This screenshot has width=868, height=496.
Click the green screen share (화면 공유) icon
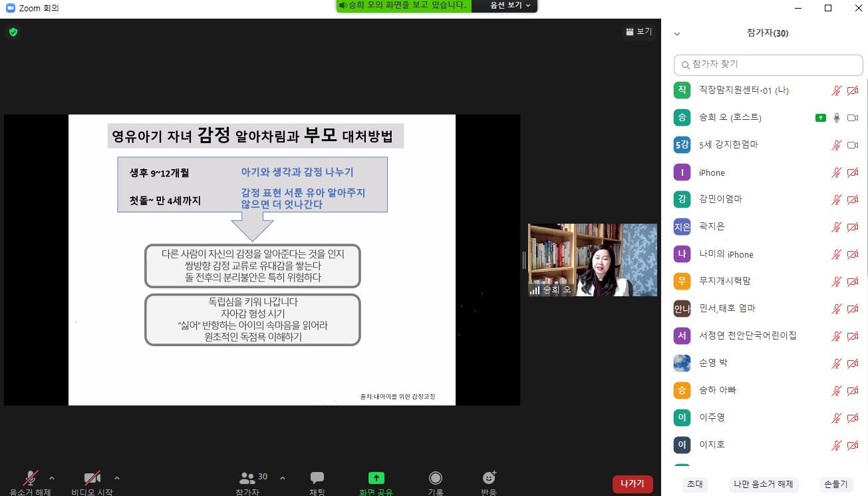(376, 478)
